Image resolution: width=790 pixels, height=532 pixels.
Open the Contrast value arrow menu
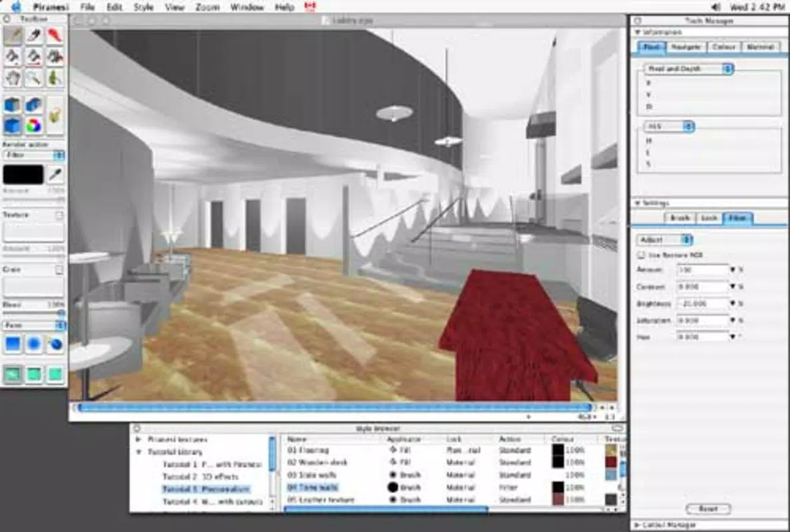click(733, 287)
